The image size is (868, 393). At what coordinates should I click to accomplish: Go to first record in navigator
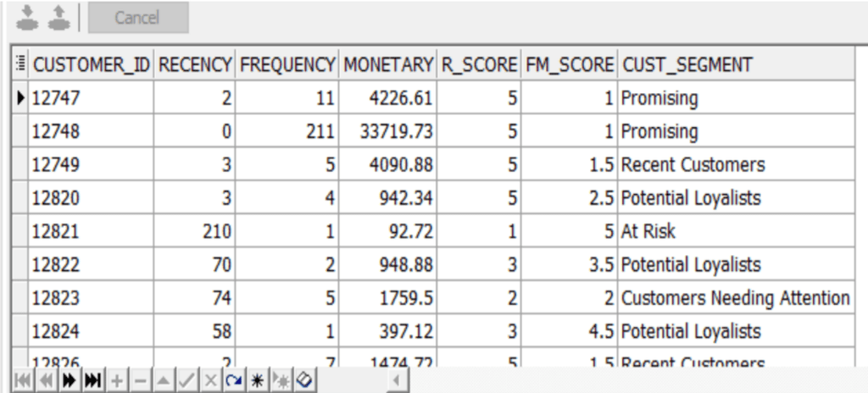click(x=23, y=380)
